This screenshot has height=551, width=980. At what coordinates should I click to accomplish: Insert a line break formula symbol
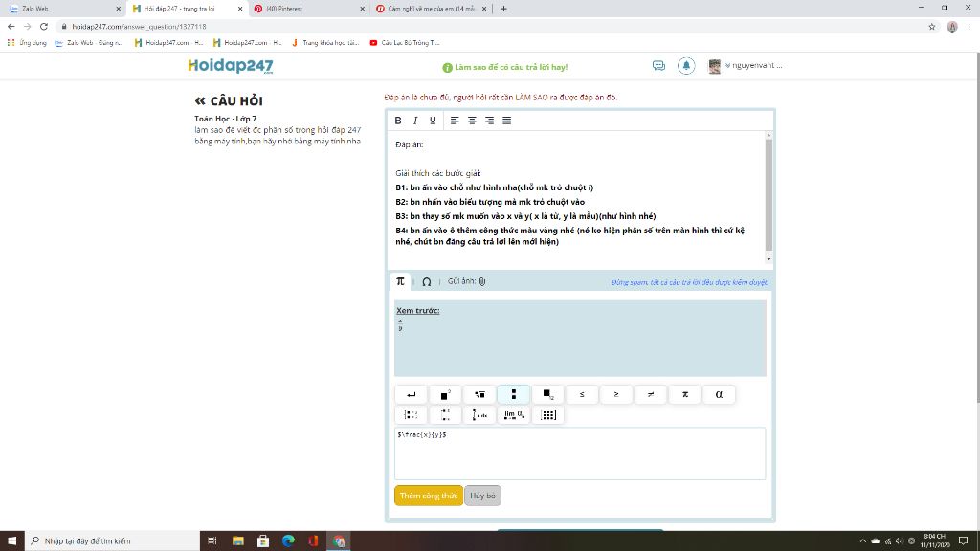[x=411, y=394]
